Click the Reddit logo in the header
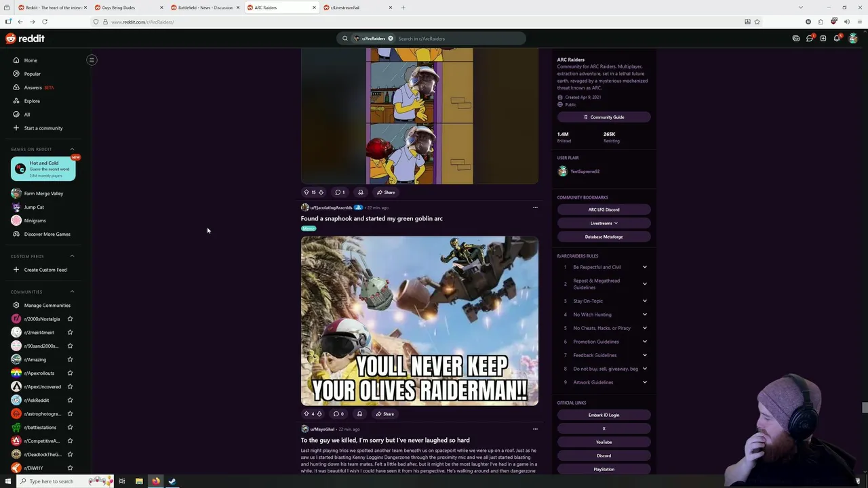Image resolution: width=868 pixels, height=488 pixels. [25, 39]
